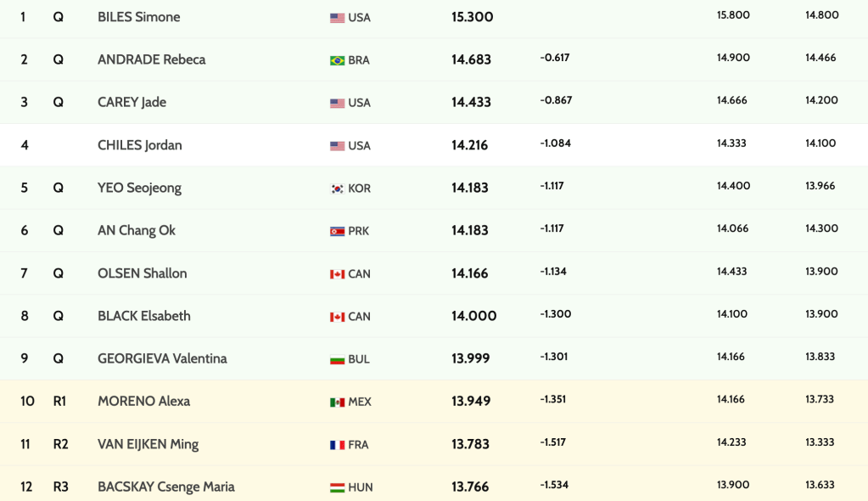Click the South Korea flag icon
The width and height of the screenshot is (868, 501).
click(x=337, y=189)
